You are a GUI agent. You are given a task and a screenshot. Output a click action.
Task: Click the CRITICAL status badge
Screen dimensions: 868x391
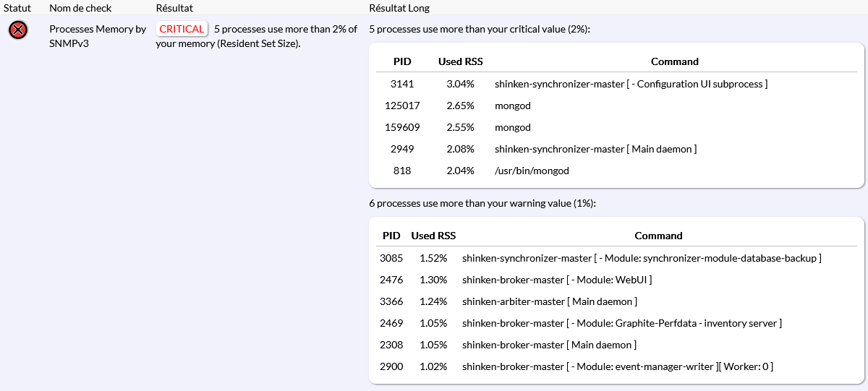[x=182, y=29]
